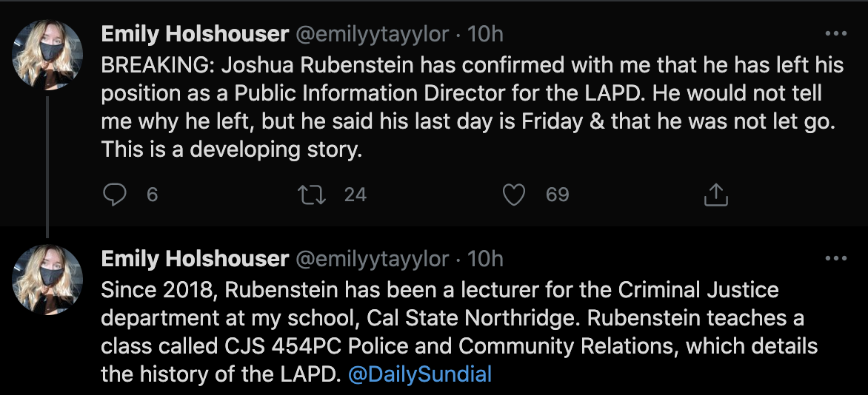The image size is (868, 395).
Task: Open the tweet text starting with Since 2018
Action: tap(459, 331)
